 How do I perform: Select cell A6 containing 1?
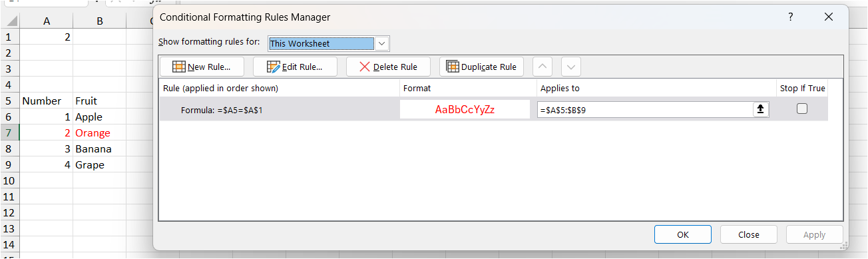point(47,117)
